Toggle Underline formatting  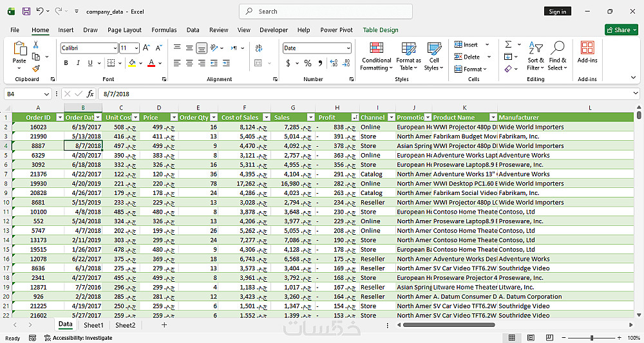tap(89, 63)
